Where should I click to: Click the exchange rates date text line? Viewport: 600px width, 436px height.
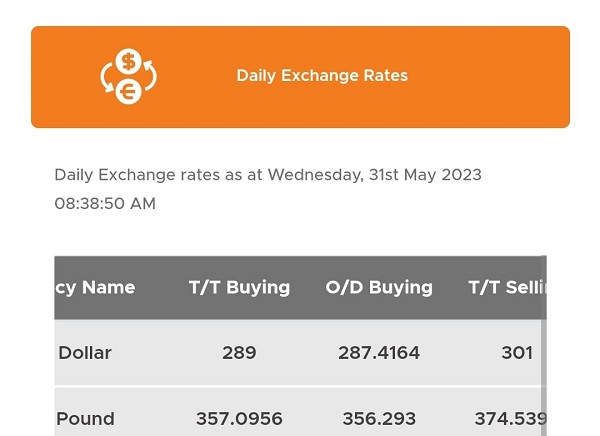coord(268,175)
